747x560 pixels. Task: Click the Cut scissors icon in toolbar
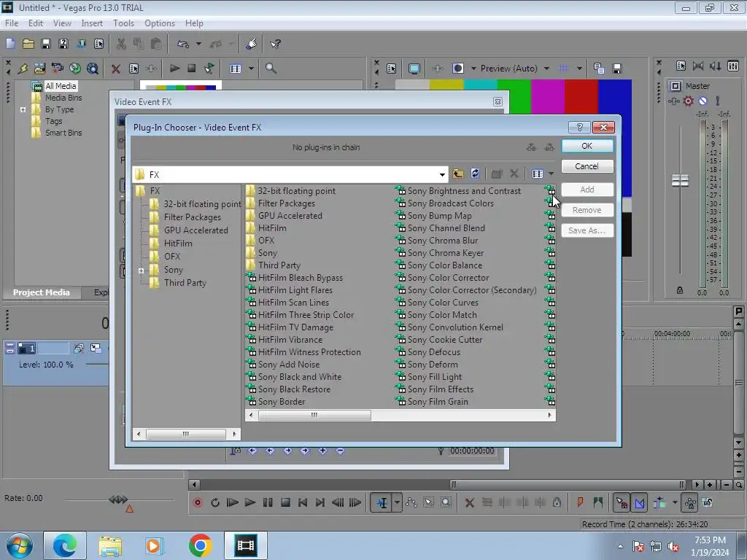[x=121, y=44]
